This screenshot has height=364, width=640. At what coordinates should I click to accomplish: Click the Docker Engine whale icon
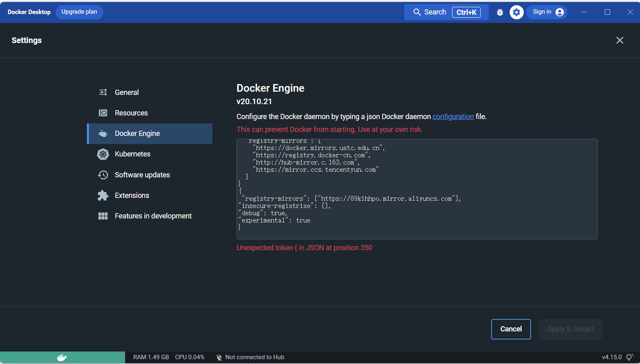point(103,134)
